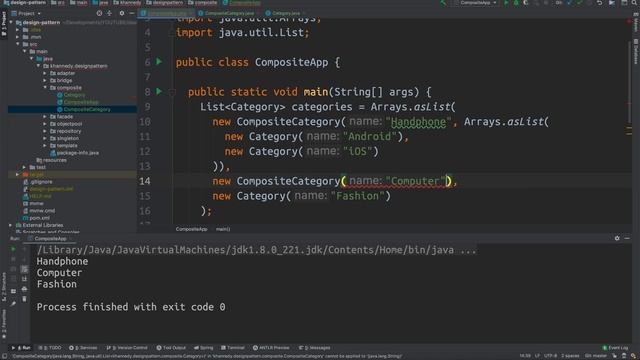
Task: Open Run panel settings gear
Action: [x=617, y=238]
